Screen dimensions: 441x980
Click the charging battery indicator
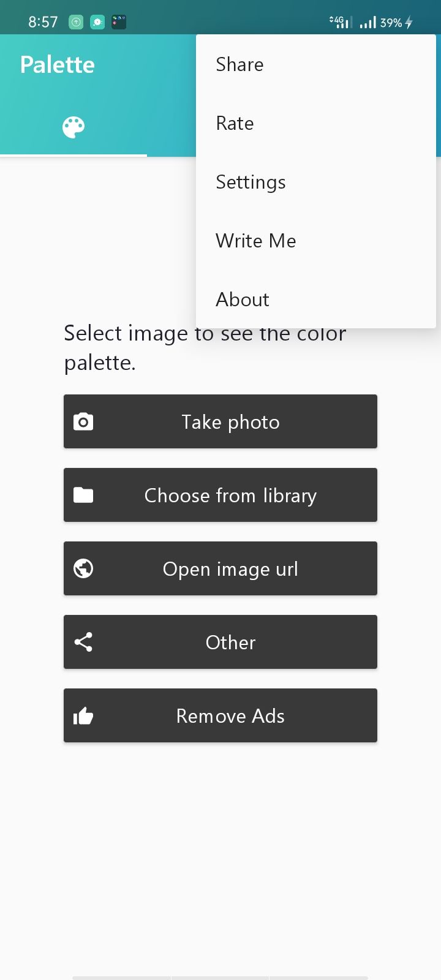[x=407, y=22]
